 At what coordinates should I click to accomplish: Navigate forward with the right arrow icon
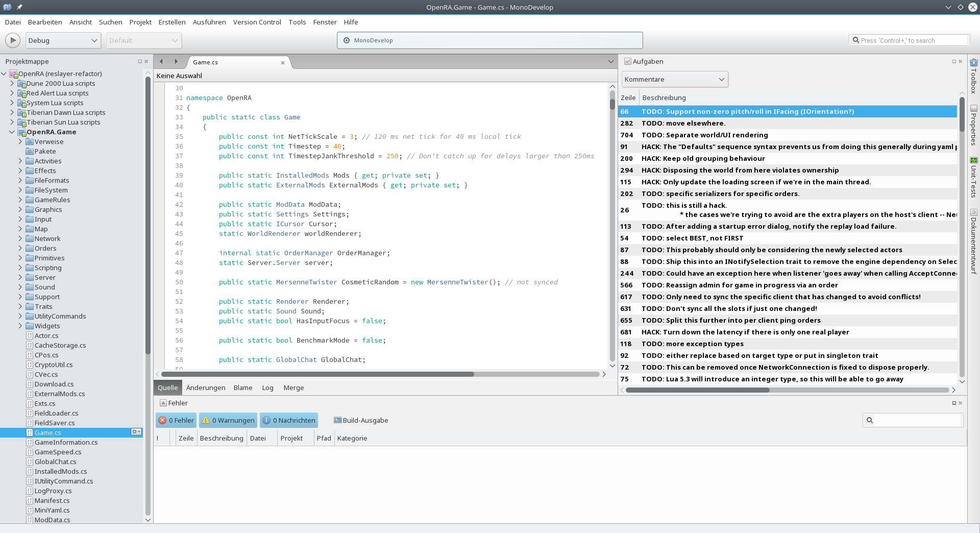[x=176, y=62]
